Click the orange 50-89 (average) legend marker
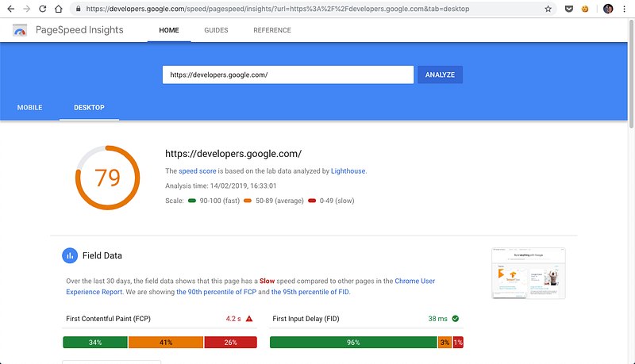This screenshot has height=364, width=635. [248, 201]
